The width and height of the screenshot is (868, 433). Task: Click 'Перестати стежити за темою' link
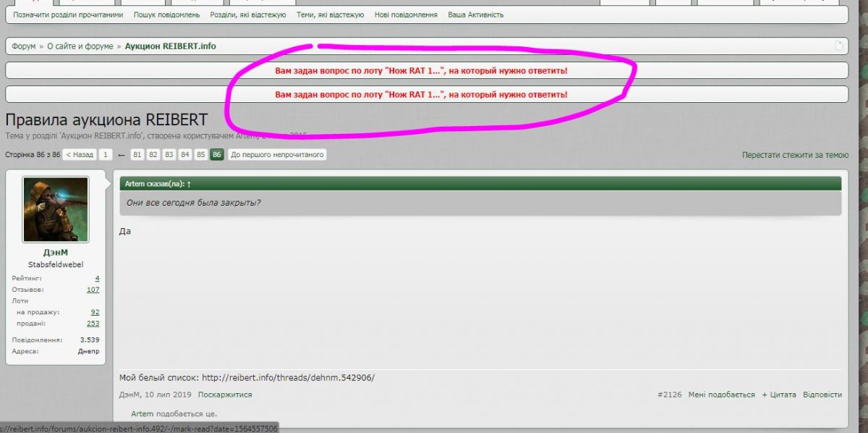click(x=796, y=155)
